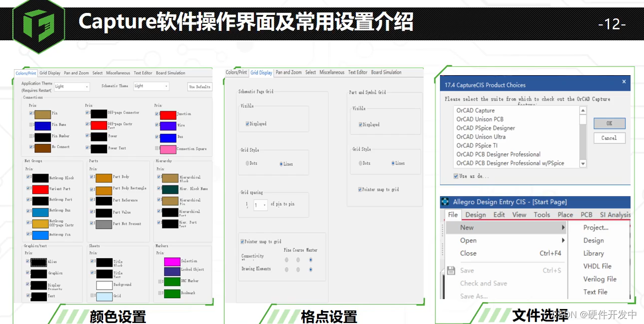Screen dimensions: 644x324
Task: Click the product list scroll-down arrow
Action: click(583, 163)
